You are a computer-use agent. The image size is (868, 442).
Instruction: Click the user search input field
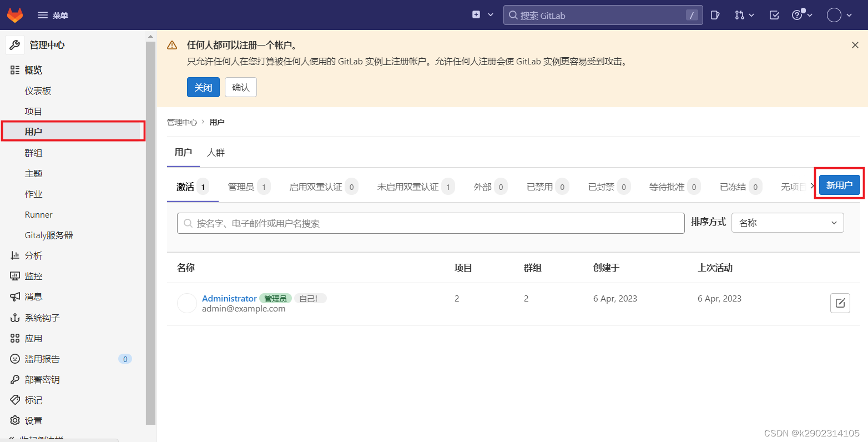[x=431, y=223]
